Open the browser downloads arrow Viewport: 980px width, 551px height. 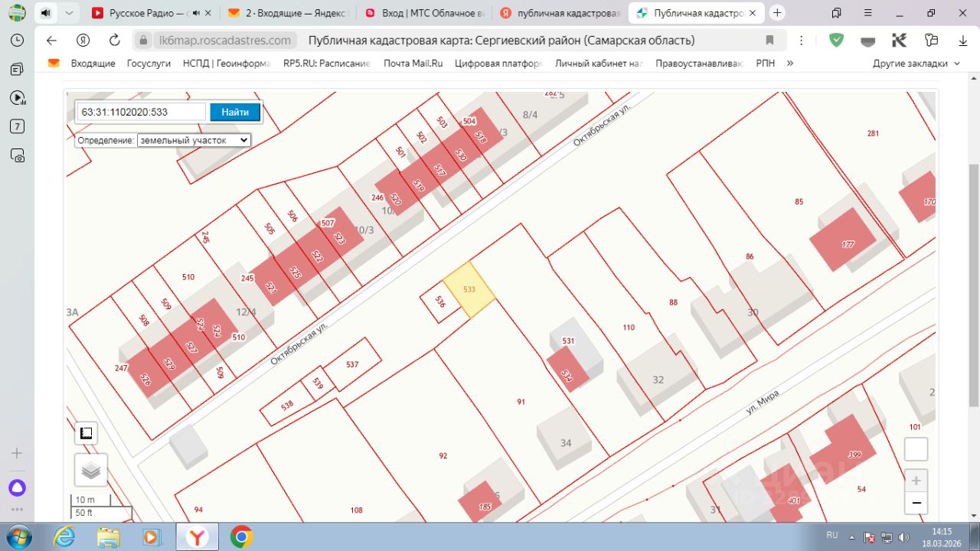pos(963,41)
